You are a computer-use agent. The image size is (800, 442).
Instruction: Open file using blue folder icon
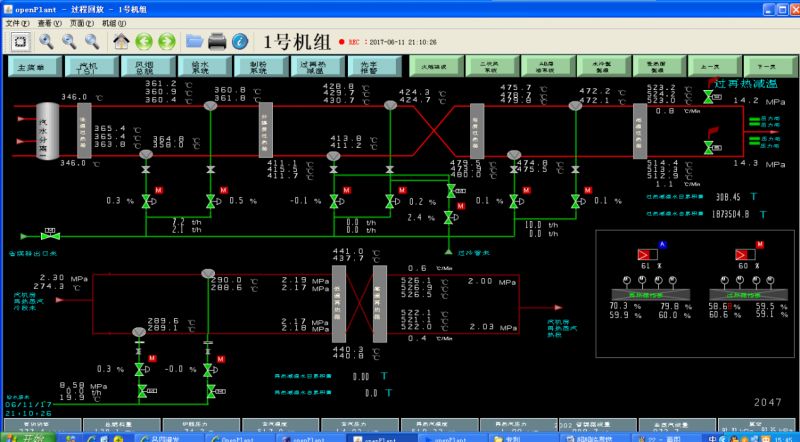tap(195, 41)
